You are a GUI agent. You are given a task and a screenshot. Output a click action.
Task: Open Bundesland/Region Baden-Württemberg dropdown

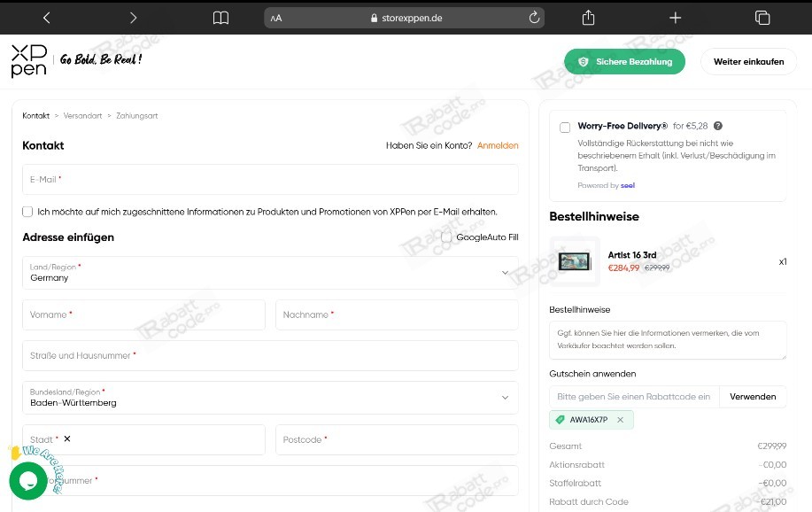[x=270, y=398]
